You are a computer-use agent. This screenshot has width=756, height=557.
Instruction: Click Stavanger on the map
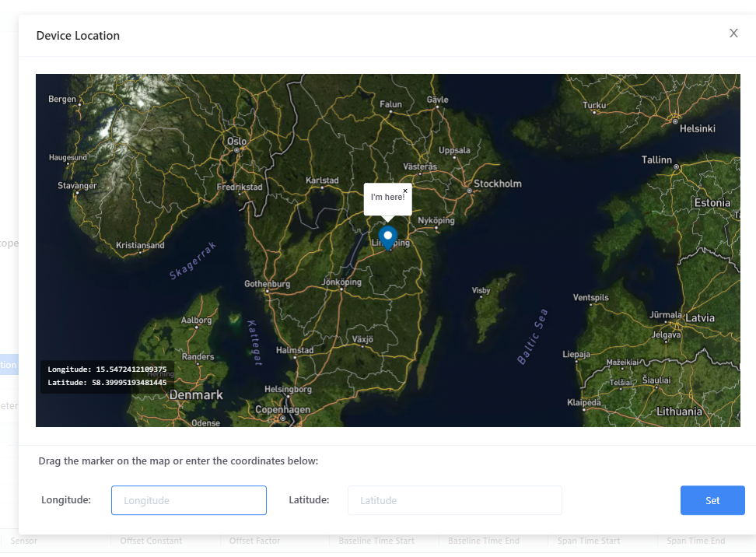click(77, 186)
